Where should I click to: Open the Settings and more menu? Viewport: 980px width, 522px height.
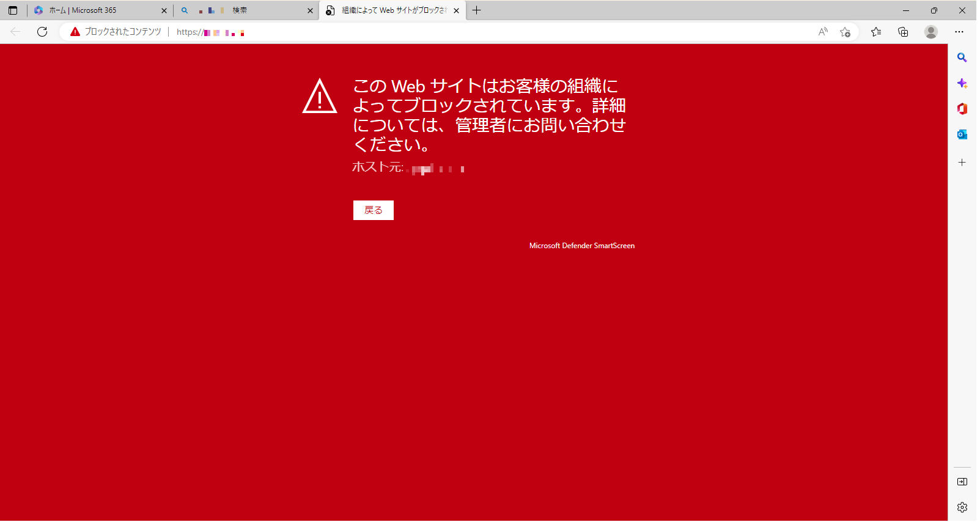point(959,32)
